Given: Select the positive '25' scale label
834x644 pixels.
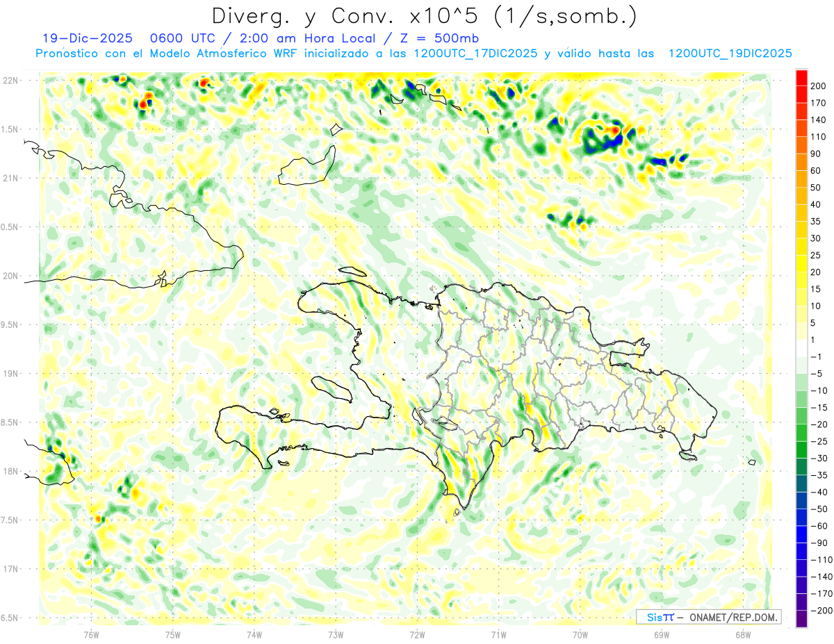Looking at the screenshot, I should click(817, 255).
